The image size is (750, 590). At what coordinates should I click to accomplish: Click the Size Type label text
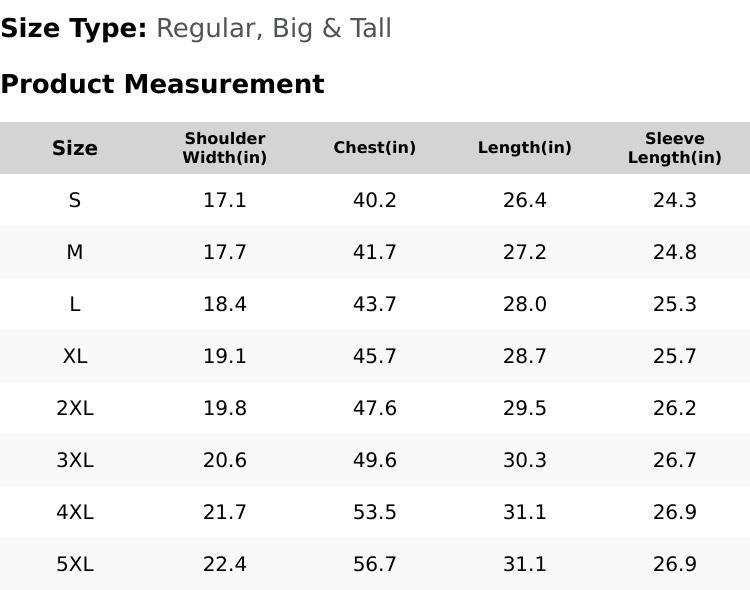(74, 29)
